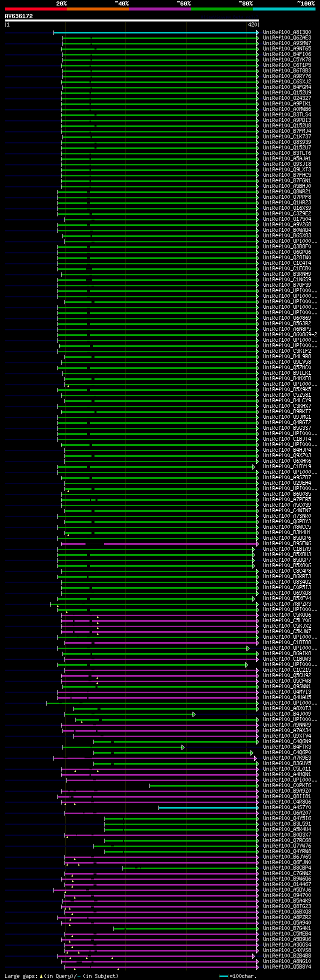This screenshot has height=980, width=320.
Task: Open hit UniRef100_A9SMW7
Action: [x=287, y=43]
